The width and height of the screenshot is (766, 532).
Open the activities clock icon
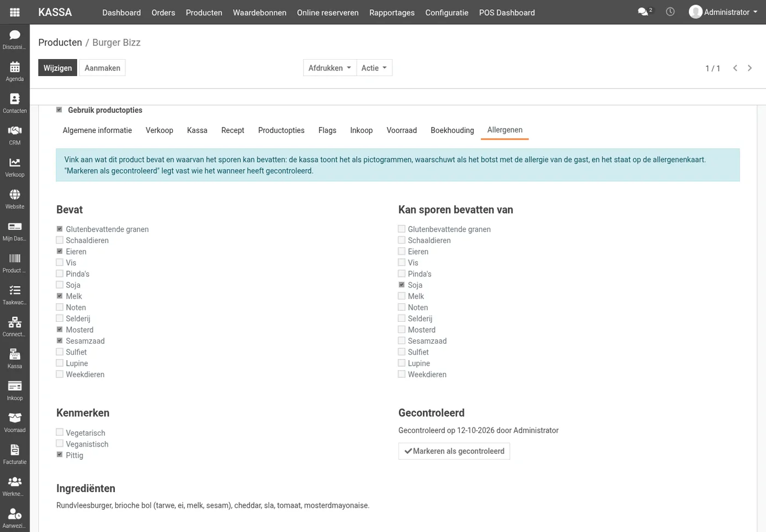coord(670,11)
